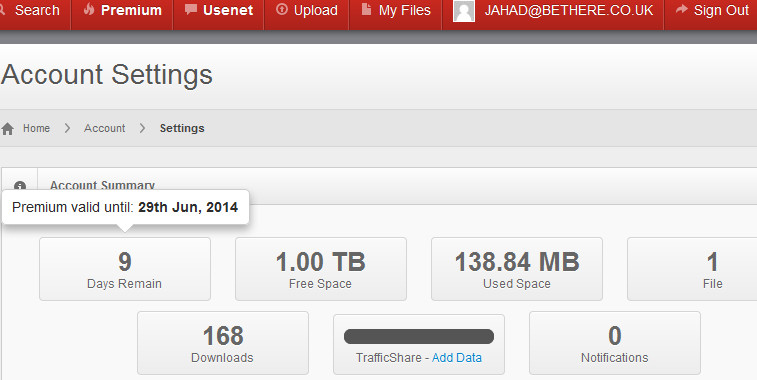Open the Usenet menu item

(x=228, y=10)
